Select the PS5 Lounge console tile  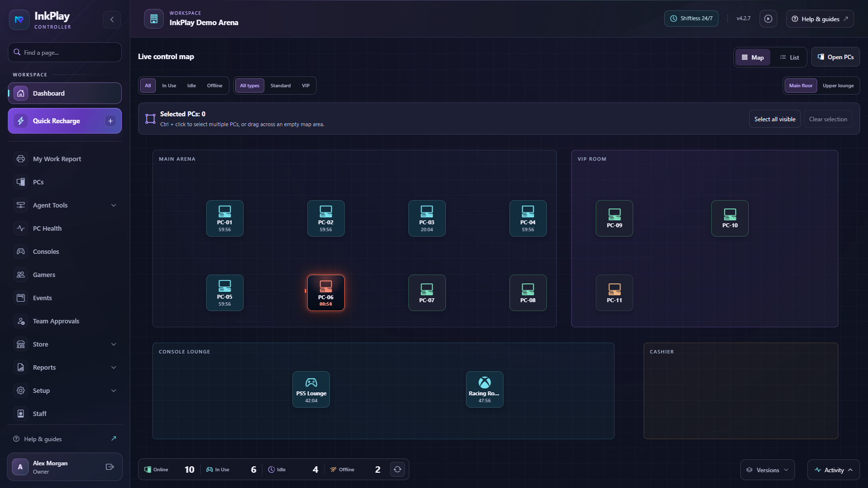[311, 389]
